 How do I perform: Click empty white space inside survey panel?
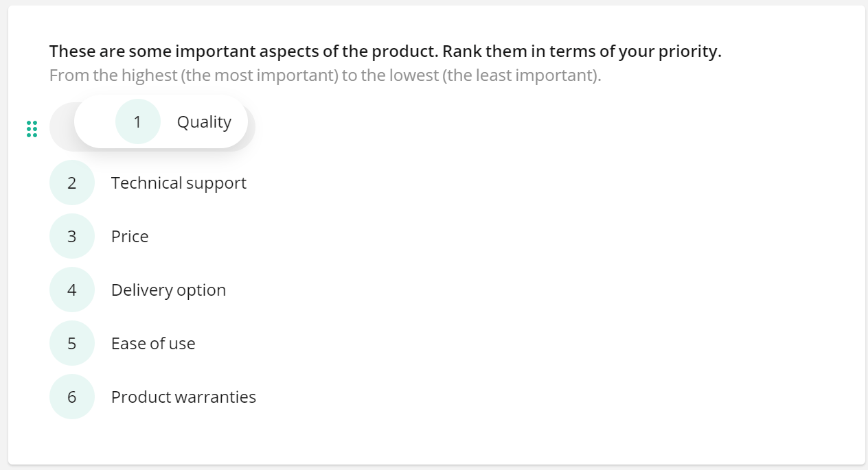tap(549, 274)
